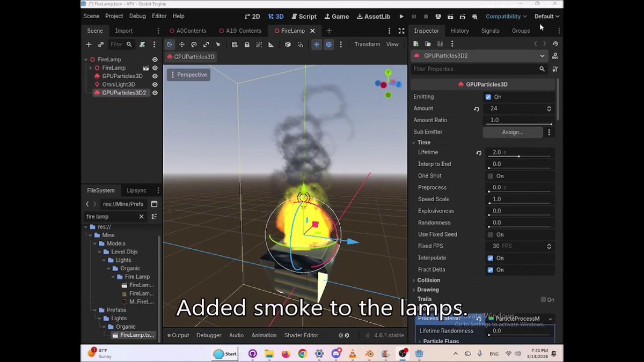Viewport: 644px width, 362px height.
Task: Hide the first GPUParticles3D node
Action: tap(155, 76)
